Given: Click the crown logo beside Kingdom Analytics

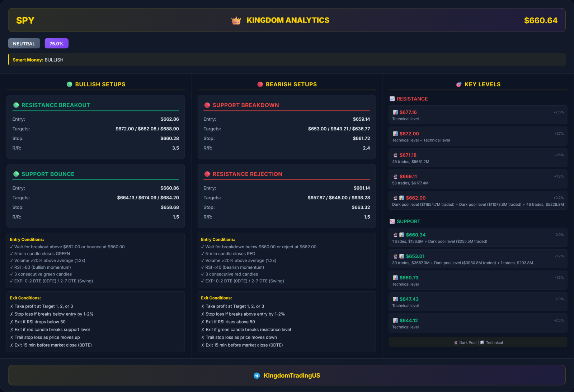Looking at the screenshot, I should pos(236,21).
